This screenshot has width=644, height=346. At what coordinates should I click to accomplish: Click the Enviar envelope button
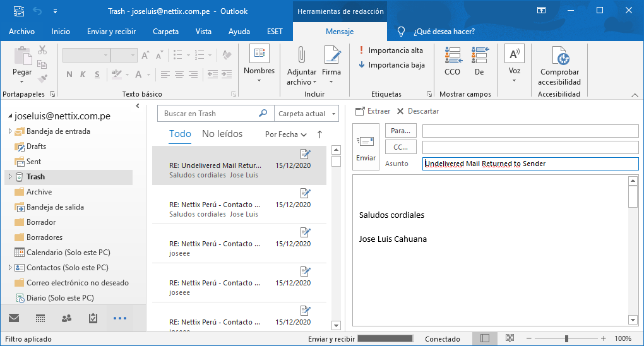pyautogui.click(x=366, y=146)
